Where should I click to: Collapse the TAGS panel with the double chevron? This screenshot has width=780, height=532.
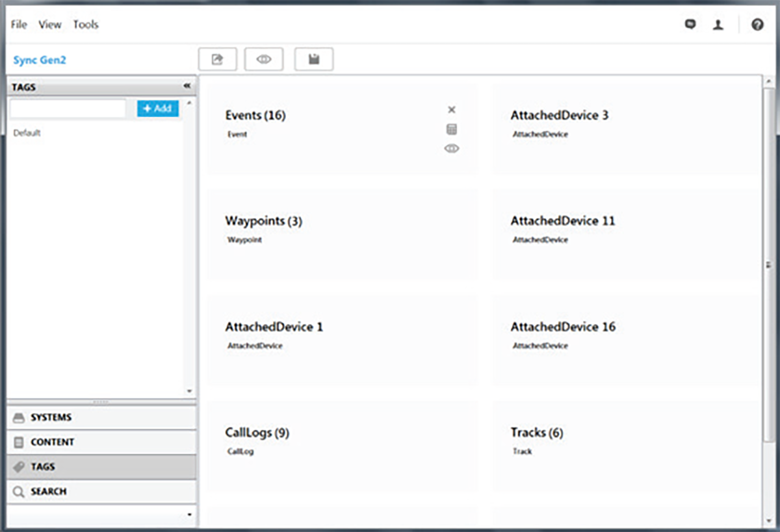pyautogui.click(x=187, y=86)
